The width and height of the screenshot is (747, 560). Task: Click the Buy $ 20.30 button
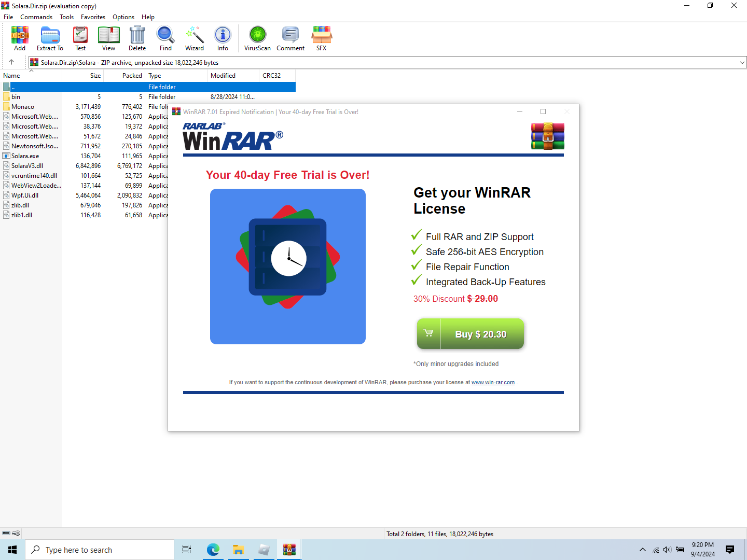tap(471, 334)
